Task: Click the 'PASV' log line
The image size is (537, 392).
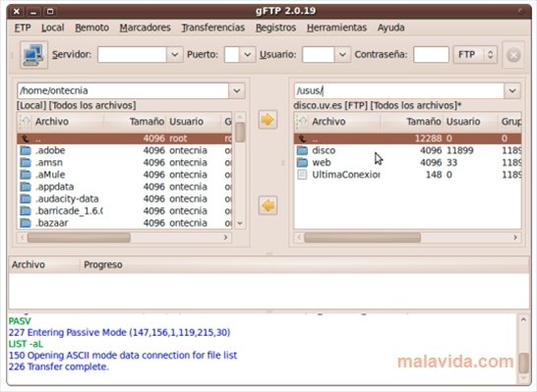Action: click(20, 321)
